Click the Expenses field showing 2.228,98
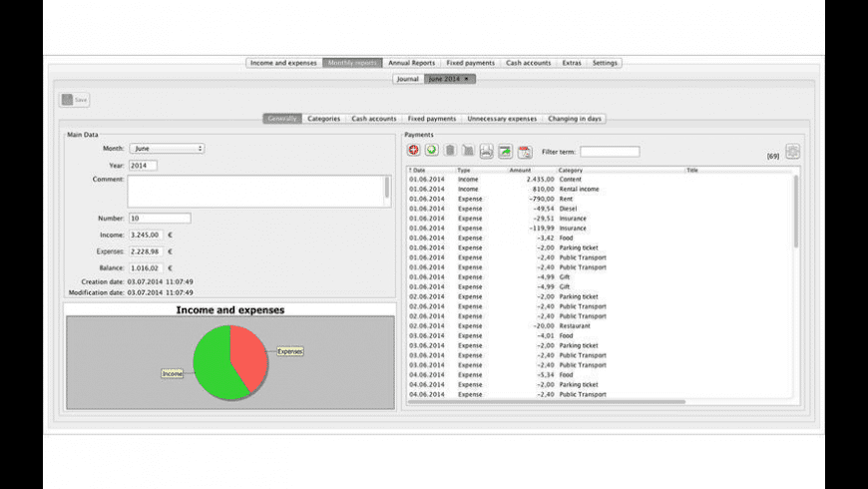This screenshot has height=489, width=868. pyautogui.click(x=146, y=251)
